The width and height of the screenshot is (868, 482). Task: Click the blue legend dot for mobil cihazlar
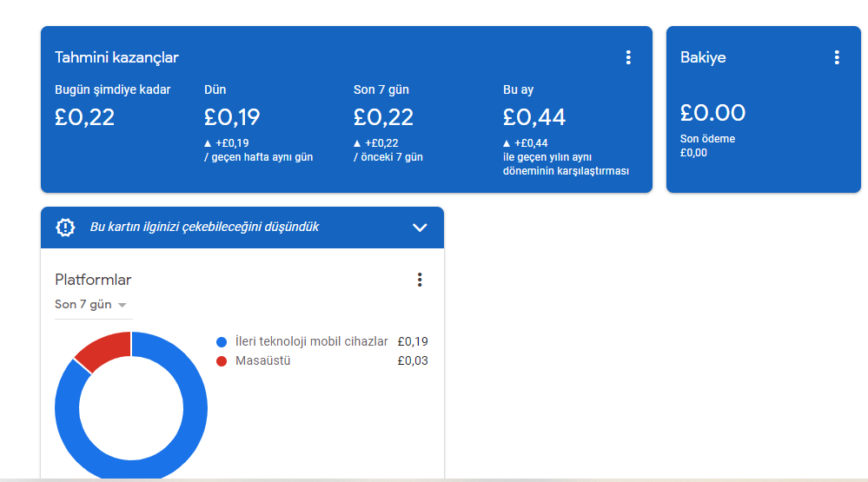(222, 342)
